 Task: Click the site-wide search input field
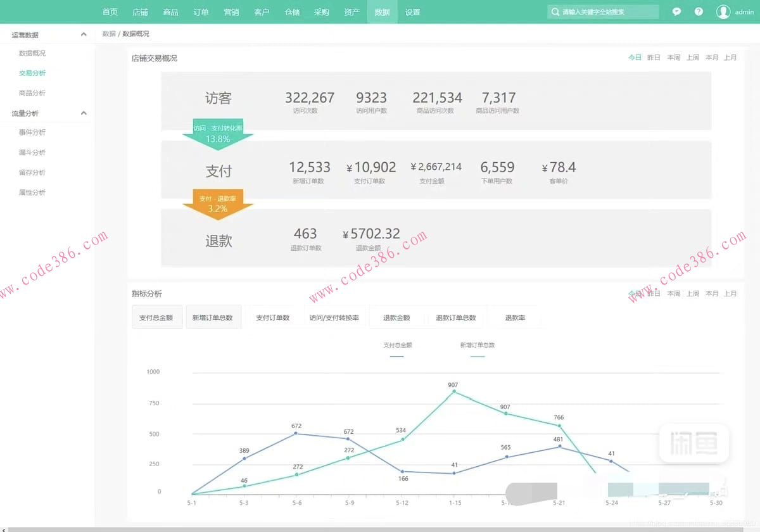[x=608, y=12]
